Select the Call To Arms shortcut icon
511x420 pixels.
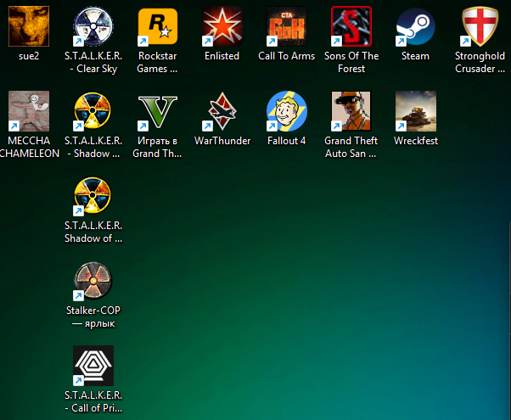[286, 26]
